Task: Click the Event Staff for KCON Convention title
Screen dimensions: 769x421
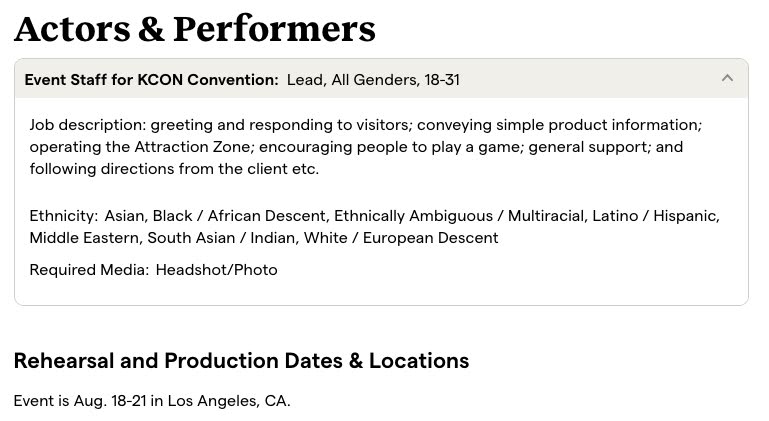Action: 152,79
